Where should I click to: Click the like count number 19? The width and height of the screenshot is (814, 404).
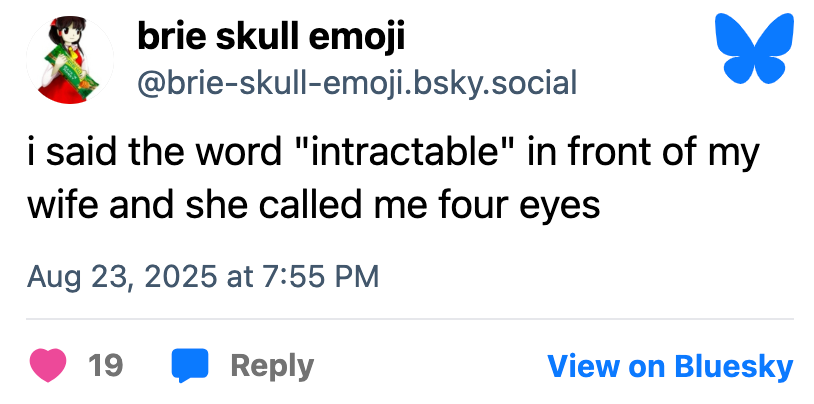(106, 366)
